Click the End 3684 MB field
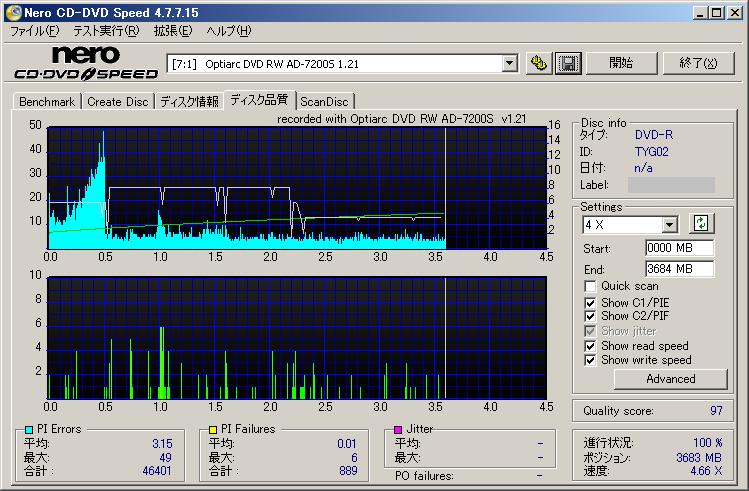749x491 pixels. tap(680, 269)
